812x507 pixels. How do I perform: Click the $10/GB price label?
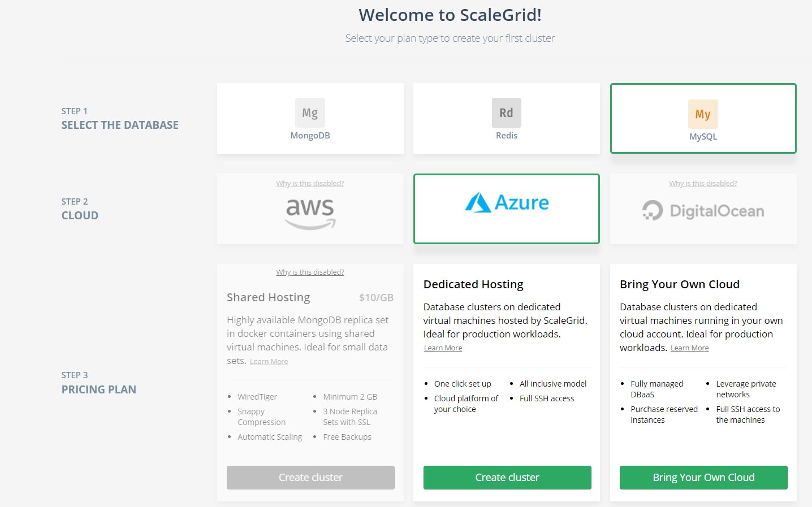tap(376, 297)
